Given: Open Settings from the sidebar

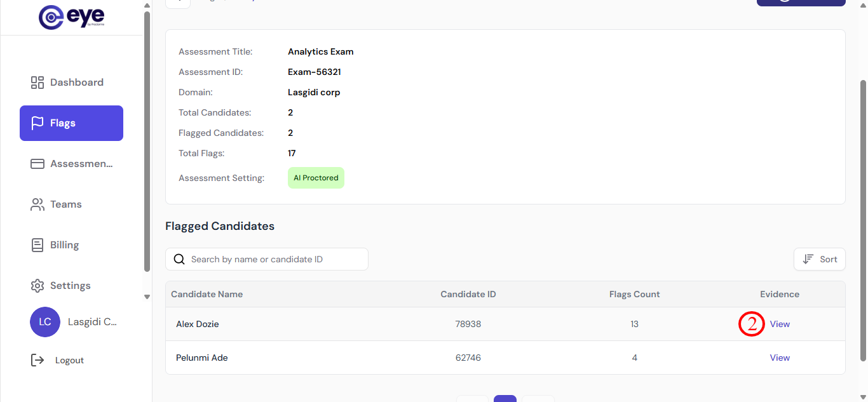Looking at the screenshot, I should click(71, 286).
